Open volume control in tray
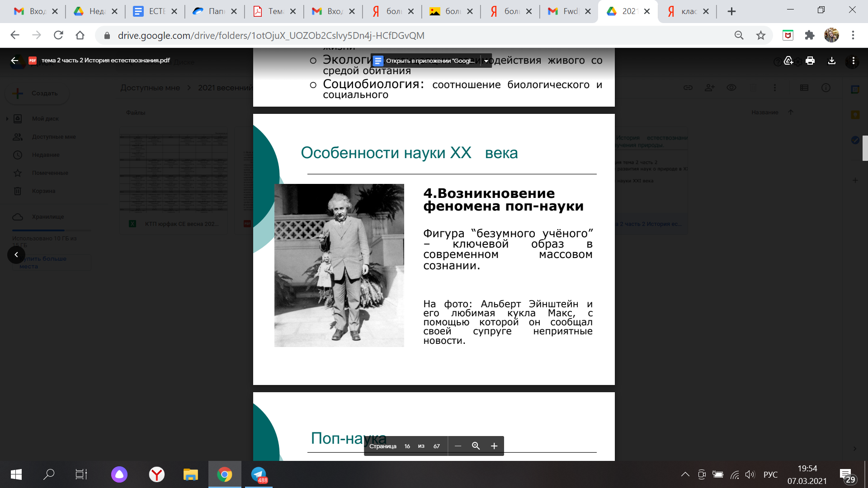The height and width of the screenshot is (488, 868). click(x=750, y=474)
